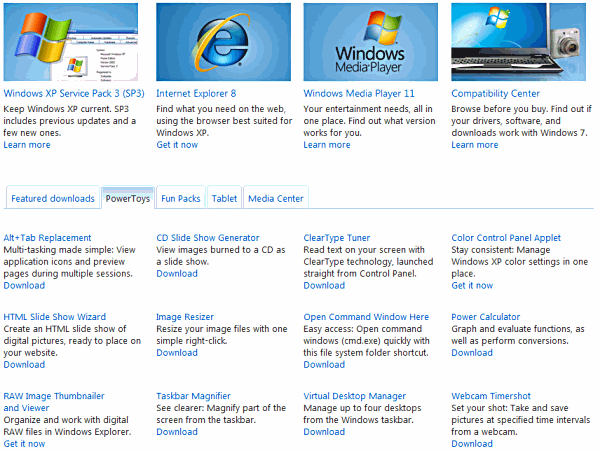Click Get it now under Internet Explorer 8

[x=177, y=145]
